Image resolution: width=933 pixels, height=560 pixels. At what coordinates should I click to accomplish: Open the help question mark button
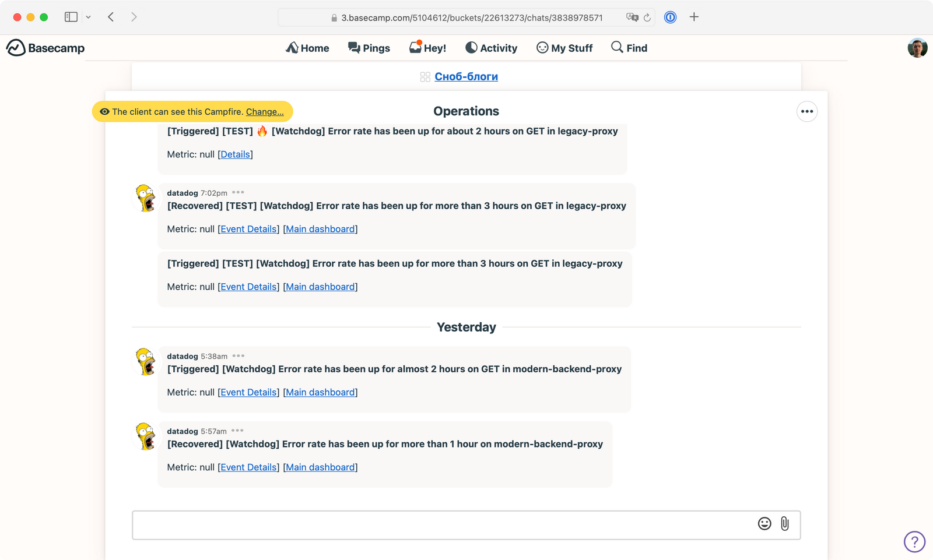click(x=914, y=542)
